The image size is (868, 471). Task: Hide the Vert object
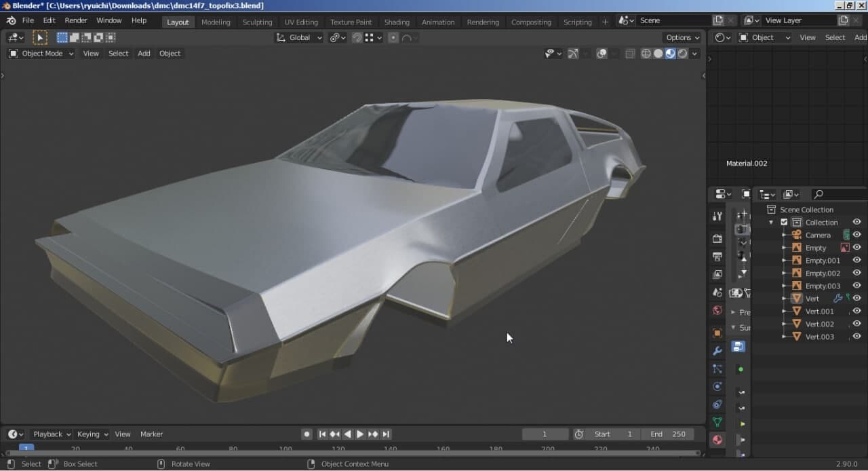click(x=856, y=298)
